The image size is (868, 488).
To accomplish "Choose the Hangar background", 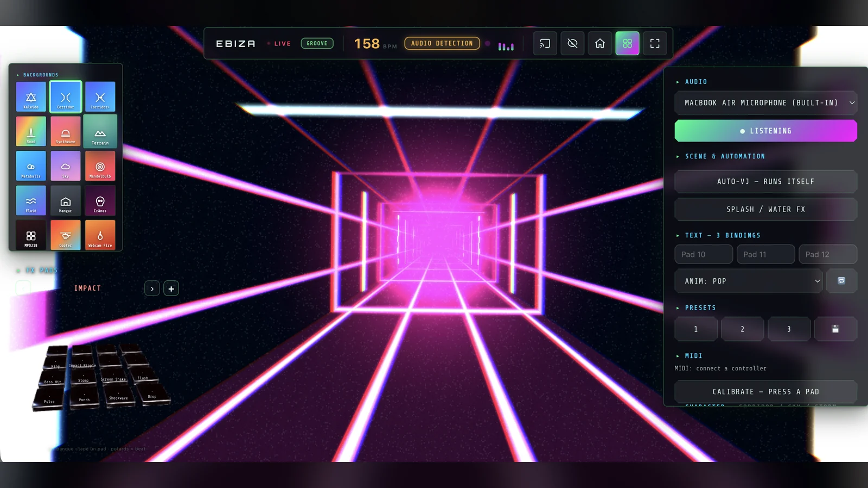I will [x=66, y=201].
